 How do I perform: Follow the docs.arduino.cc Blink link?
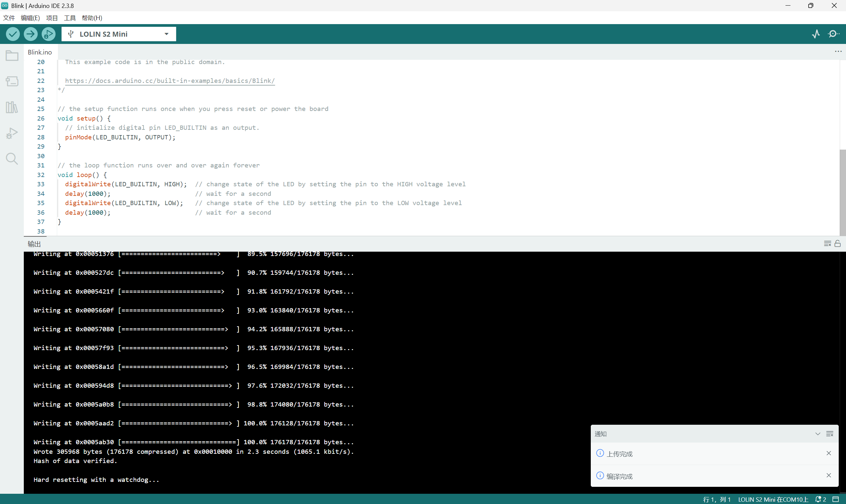pyautogui.click(x=170, y=81)
